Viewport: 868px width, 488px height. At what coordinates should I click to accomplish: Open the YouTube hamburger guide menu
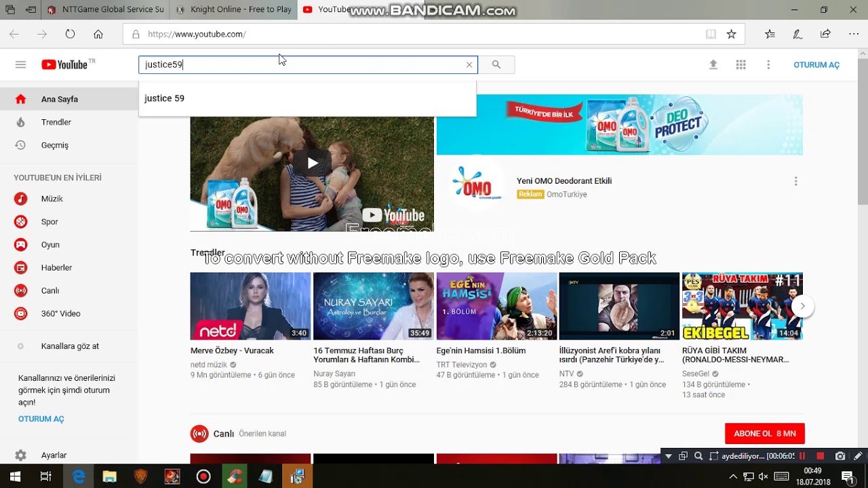coord(20,64)
